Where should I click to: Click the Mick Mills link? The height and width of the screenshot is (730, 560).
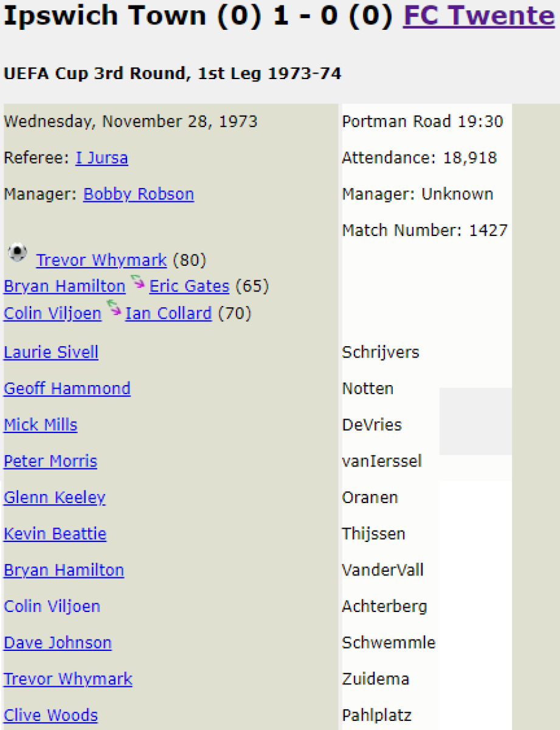point(41,425)
